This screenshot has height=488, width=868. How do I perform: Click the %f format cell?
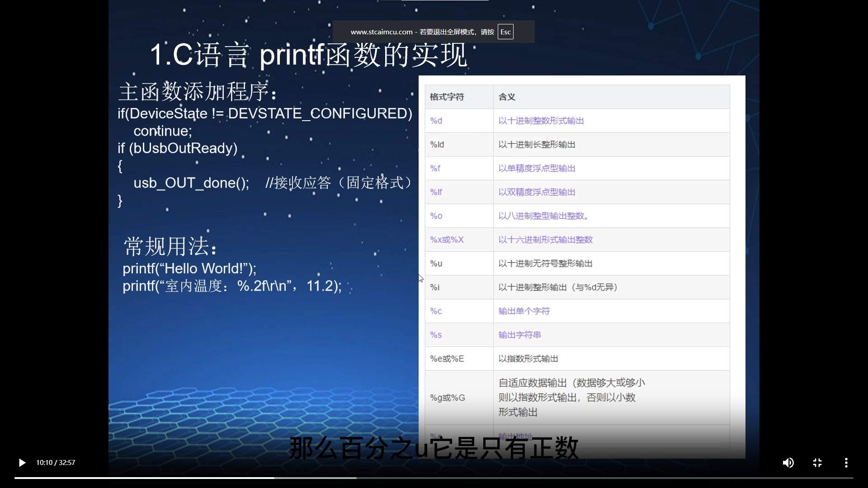pos(459,168)
